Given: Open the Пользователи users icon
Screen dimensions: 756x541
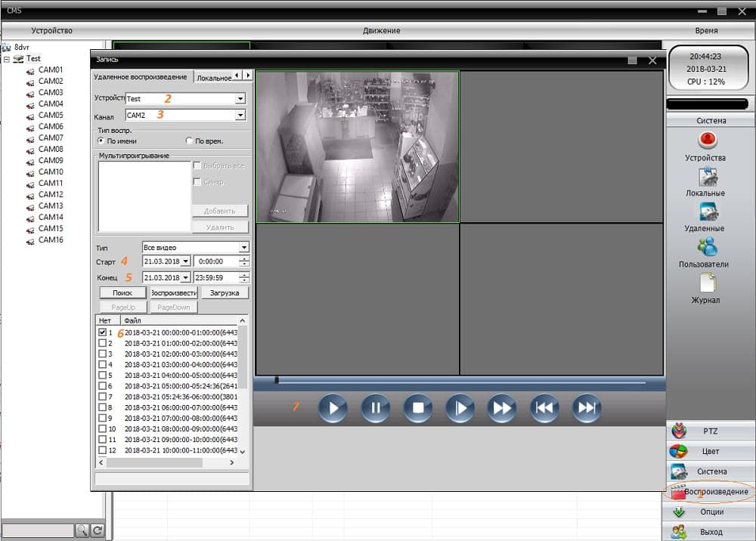Looking at the screenshot, I should click(x=708, y=248).
